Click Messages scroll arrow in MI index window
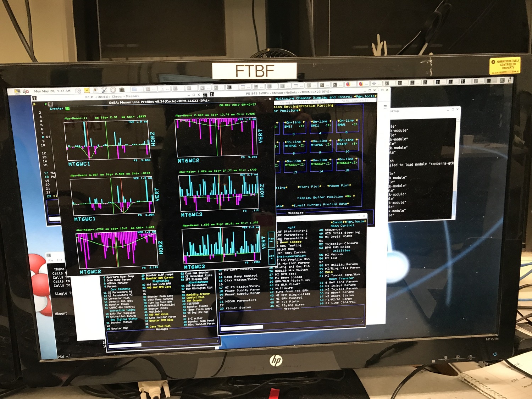This screenshot has height=399, width=532. pos(362,322)
